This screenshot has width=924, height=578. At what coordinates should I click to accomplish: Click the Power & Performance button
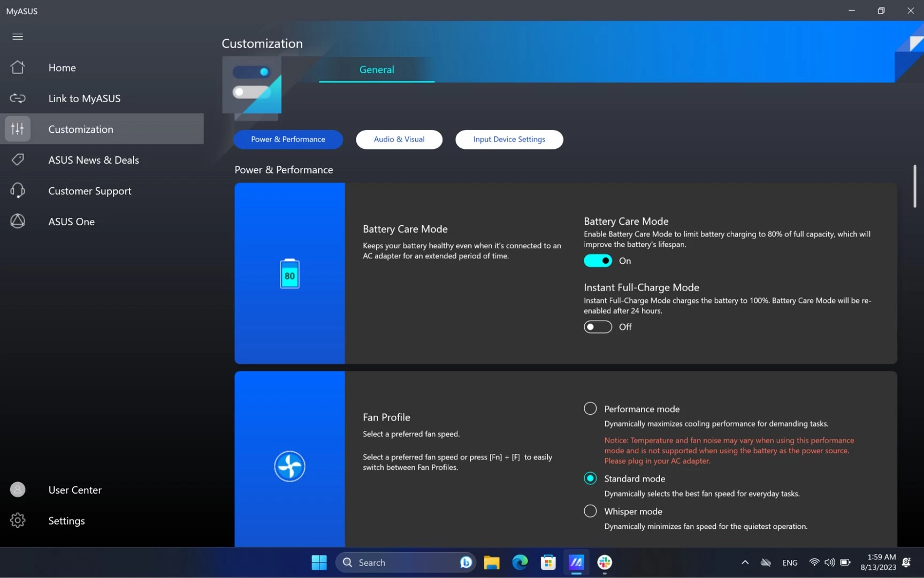pyautogui.click(x=288, y=140)
